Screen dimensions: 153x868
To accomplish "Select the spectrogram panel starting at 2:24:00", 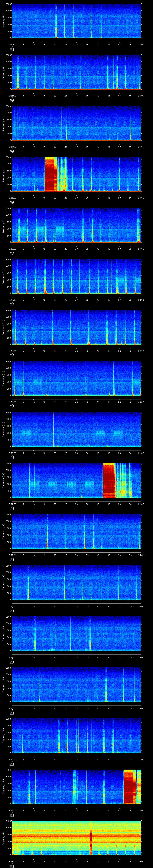I will point(77,123).
